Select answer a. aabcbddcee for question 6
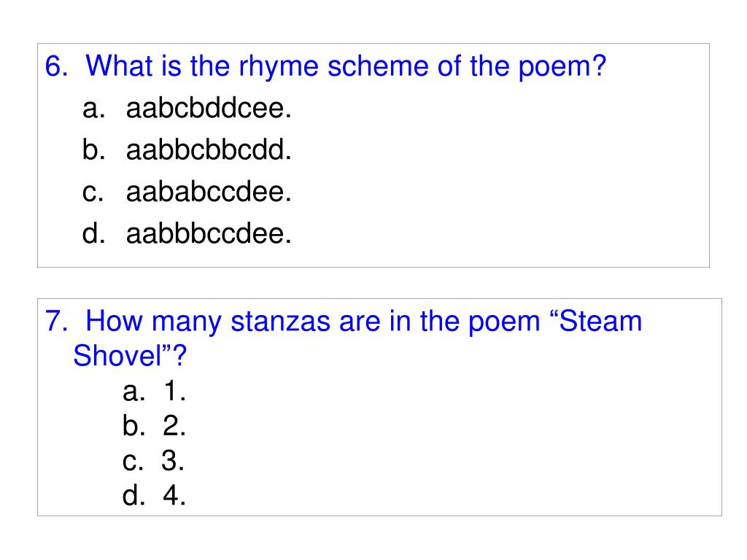747x560 pixels. tap(186, 108)
